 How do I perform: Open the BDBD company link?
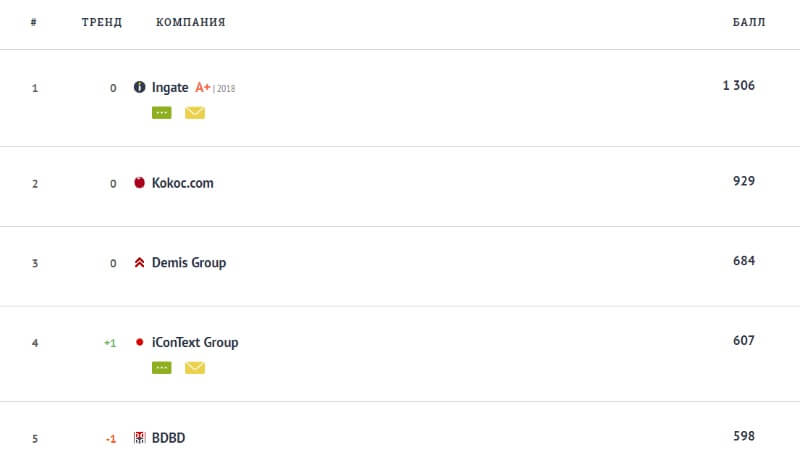169,438
